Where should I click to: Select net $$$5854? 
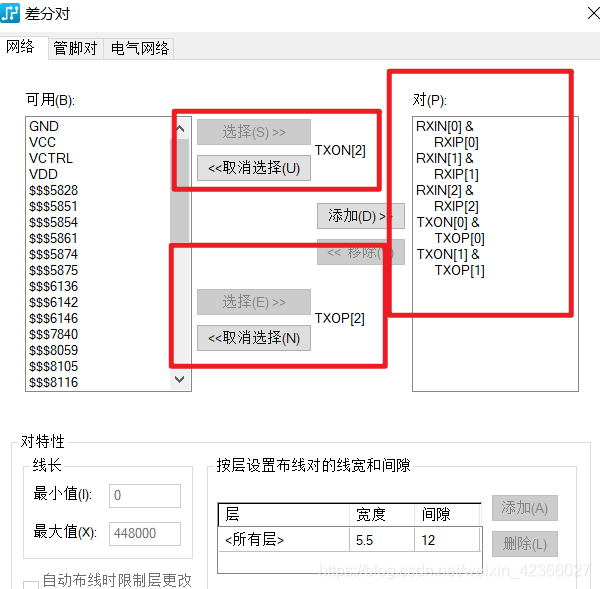pyautogui.click(x=54, y=222)
